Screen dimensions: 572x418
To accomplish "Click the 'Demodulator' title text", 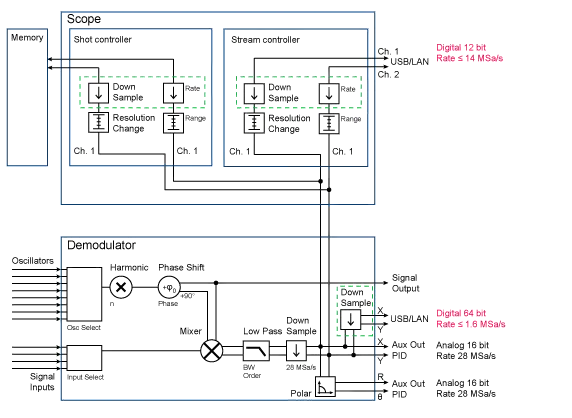I will (101, 245).
